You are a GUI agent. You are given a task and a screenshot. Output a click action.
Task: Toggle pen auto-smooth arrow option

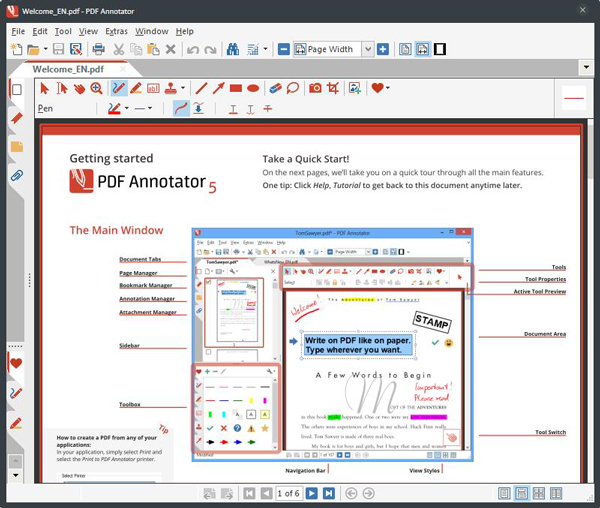198,109
